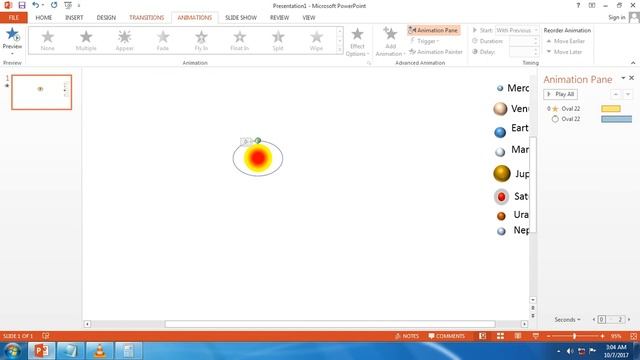Open the Trigger dropdown
640x360 pixels.
424,41
